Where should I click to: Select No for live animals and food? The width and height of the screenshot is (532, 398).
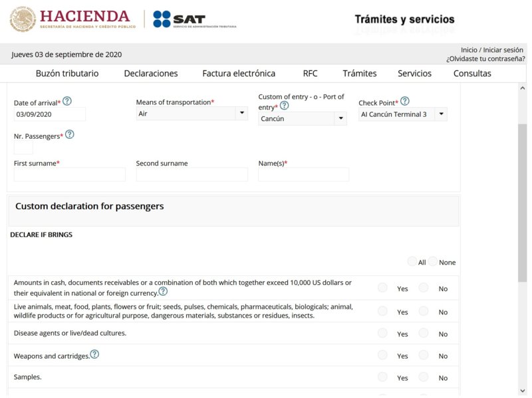pos(424,311)
